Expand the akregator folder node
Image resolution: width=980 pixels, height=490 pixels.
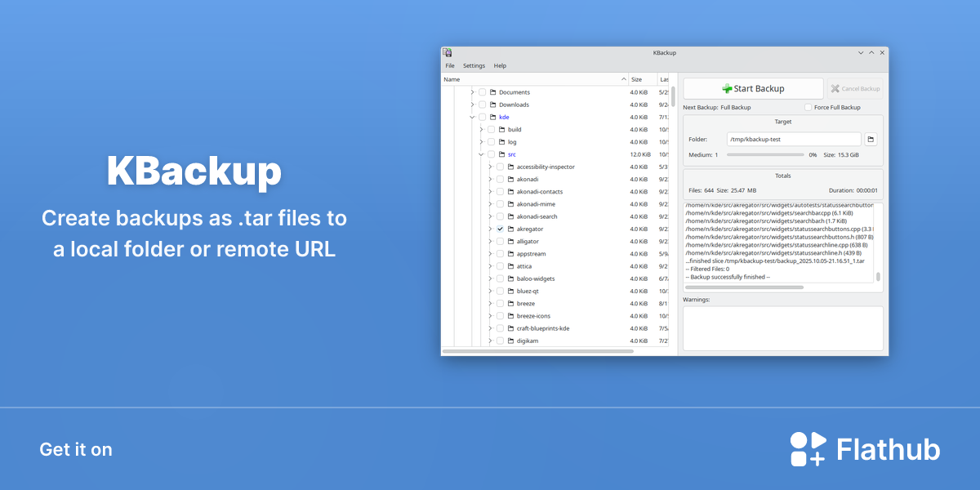pyautogui.click(x=490, y=229)
